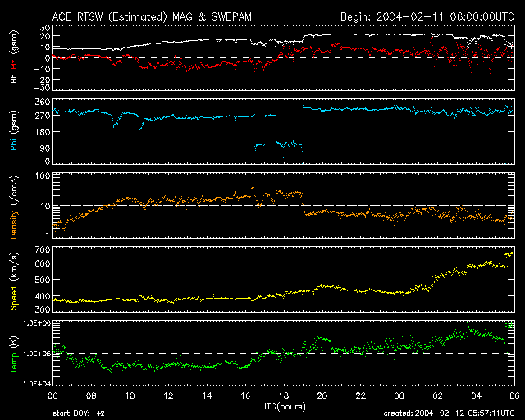
Task: Click the "-30" tick on the Bt Bz axis
Action: click(x=42, y=88)
